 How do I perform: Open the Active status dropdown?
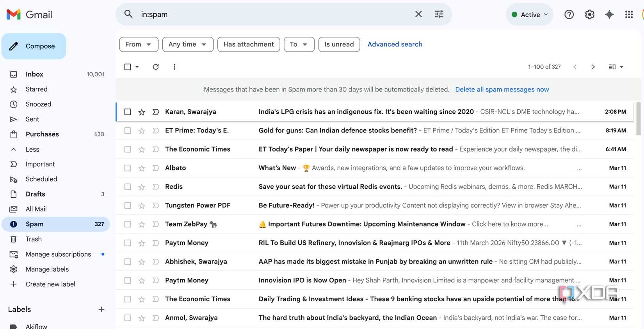[530, 14]
